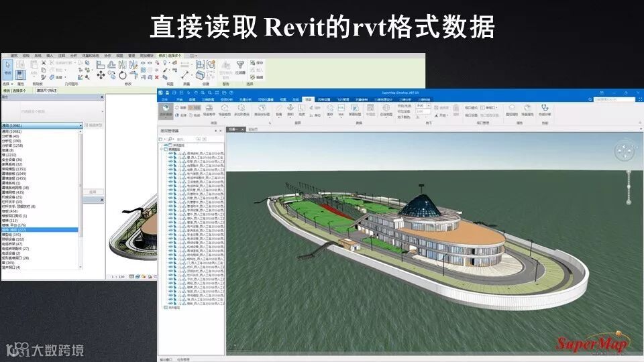Click the 屏幕贴图 screen overlay icon
The image size is (644, 362).
[355, 110]
